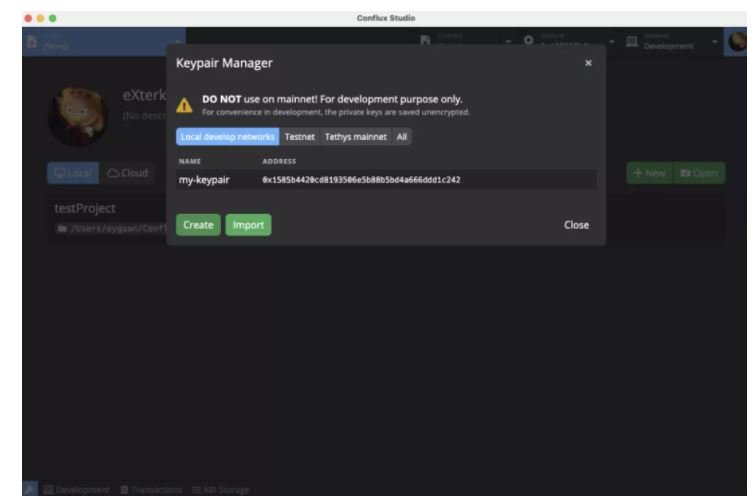Image resolution: width=754 pixels, height=501 pixels.
Task: Open ABI Storage in the bottom status bar
Action: click(x=221, y=490)
